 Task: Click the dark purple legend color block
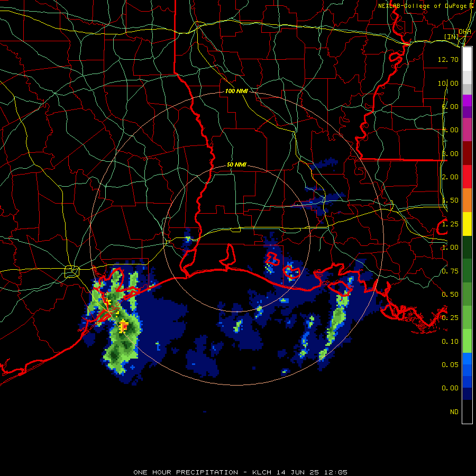pyautogui.click(x=467, y=112)
